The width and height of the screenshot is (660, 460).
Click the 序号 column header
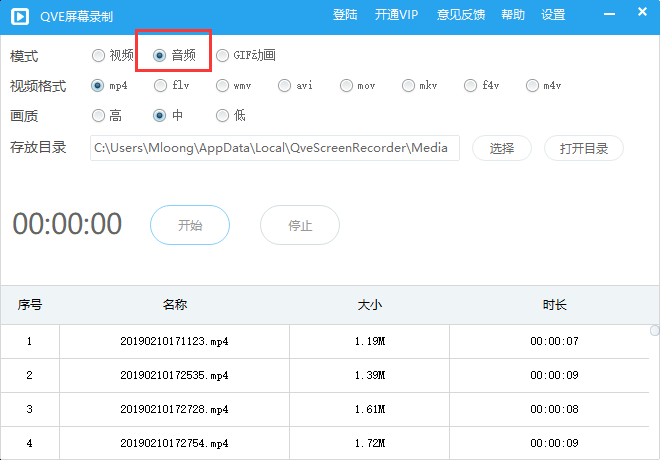[x=29, y=305]
